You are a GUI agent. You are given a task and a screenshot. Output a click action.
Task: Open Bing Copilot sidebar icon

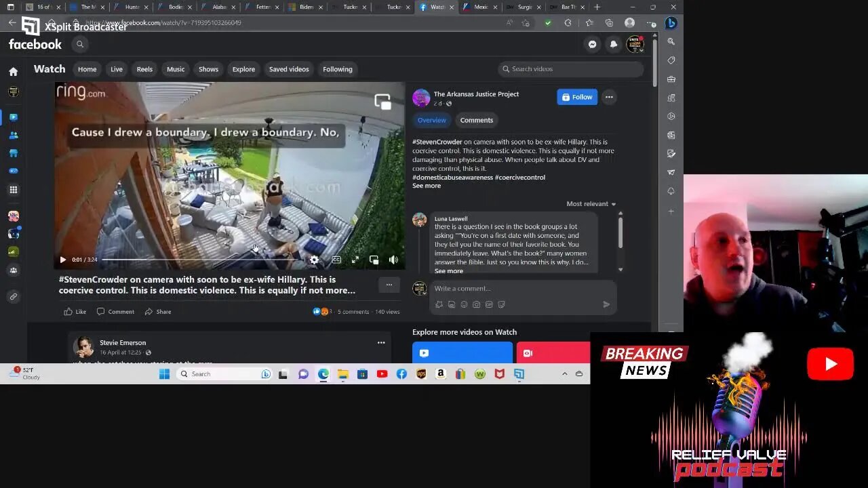(671, 22)
